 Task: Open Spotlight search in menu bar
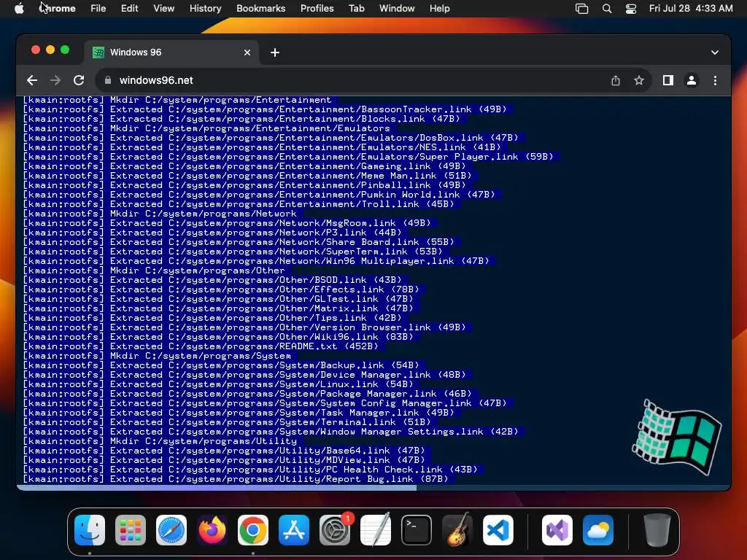point(607,9)
